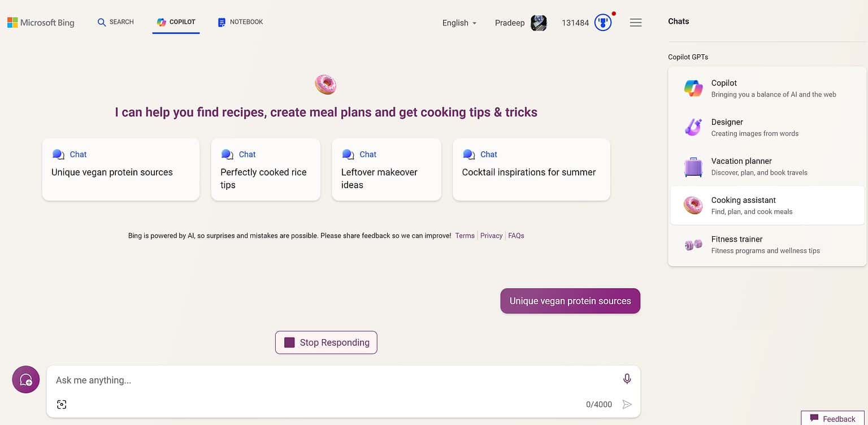Open the hamburger settings menu
Viewport: 868px width, 425px height.
636,23
